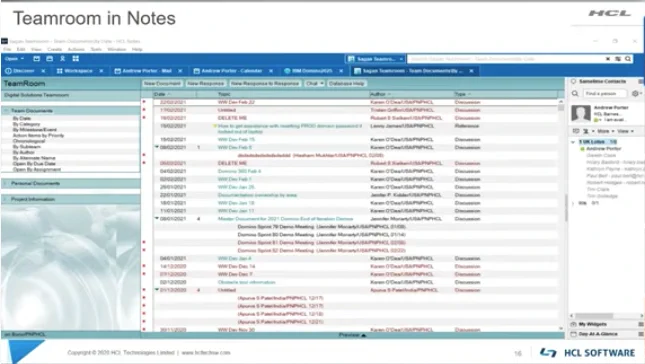The image size is (645, 364).
Task: Collapse the UK Lotus contact group
Action: (573, 142)
